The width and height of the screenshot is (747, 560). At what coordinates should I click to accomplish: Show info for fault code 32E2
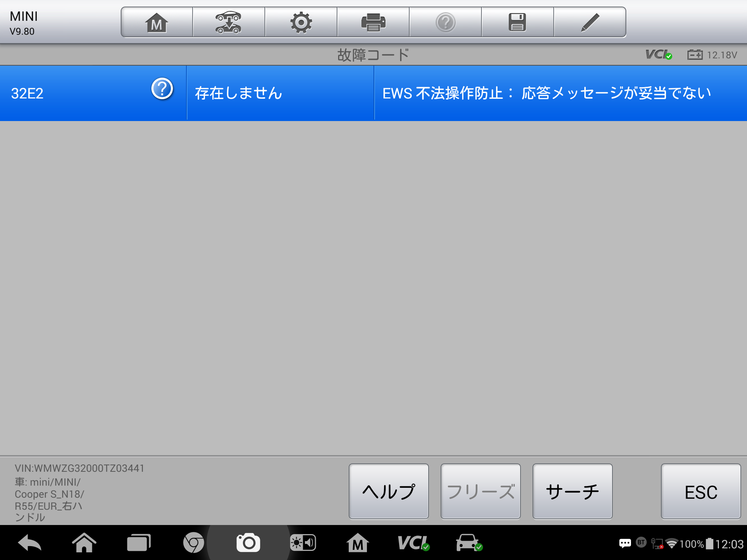162,89
